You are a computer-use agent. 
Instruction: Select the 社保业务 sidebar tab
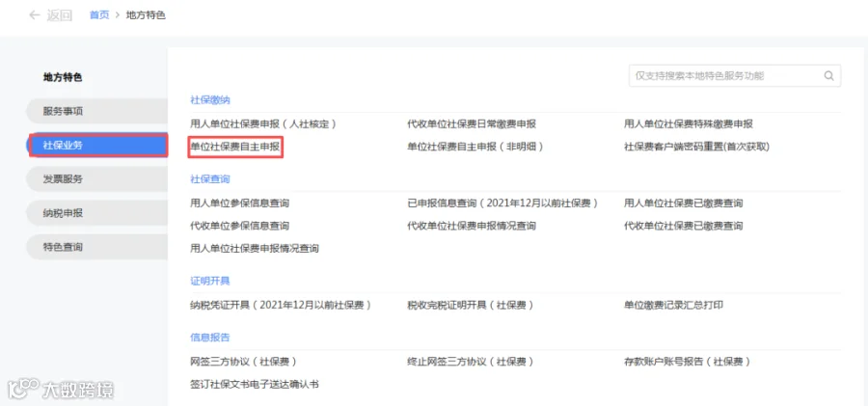96,145
